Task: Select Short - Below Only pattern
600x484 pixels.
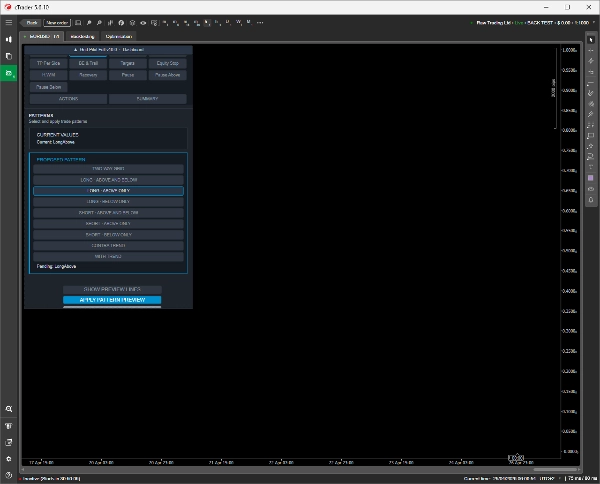Action: point(108,235)
